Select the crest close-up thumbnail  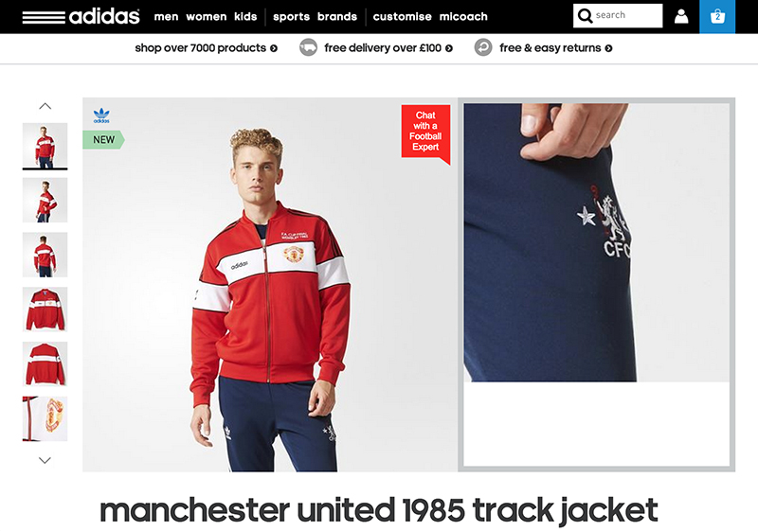click(45, 418)
